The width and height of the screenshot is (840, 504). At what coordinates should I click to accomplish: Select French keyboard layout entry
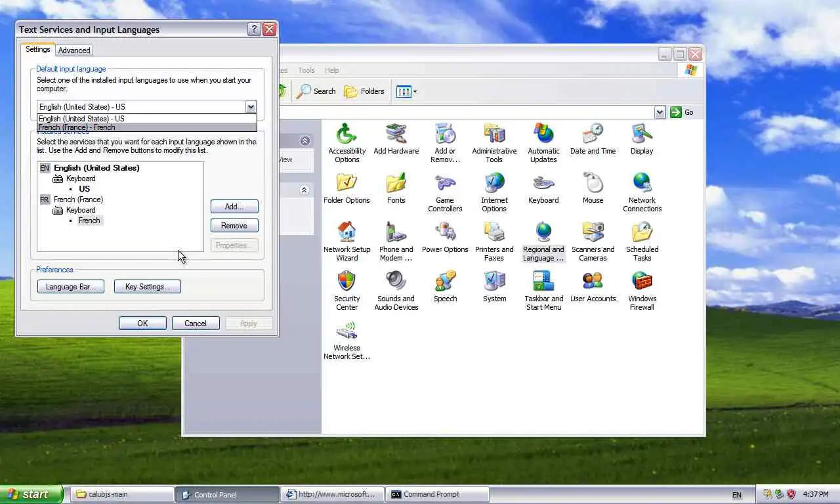click(89, 220)
